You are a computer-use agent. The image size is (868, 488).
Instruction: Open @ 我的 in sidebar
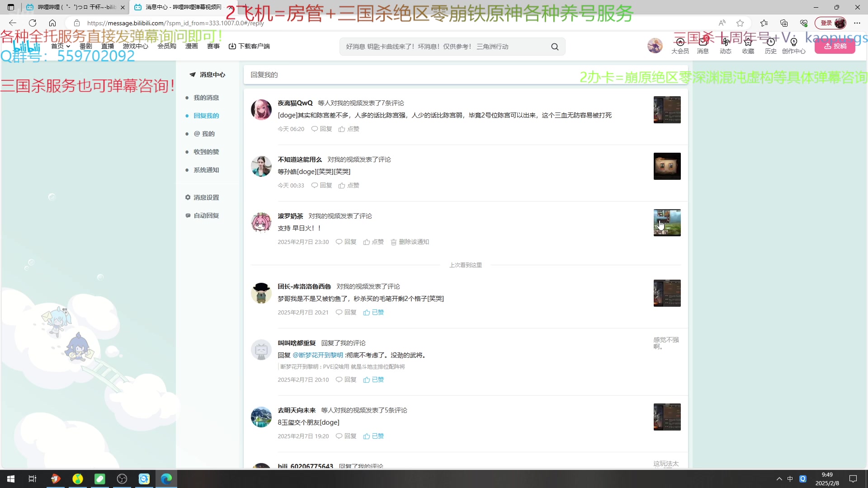[204, 134]
